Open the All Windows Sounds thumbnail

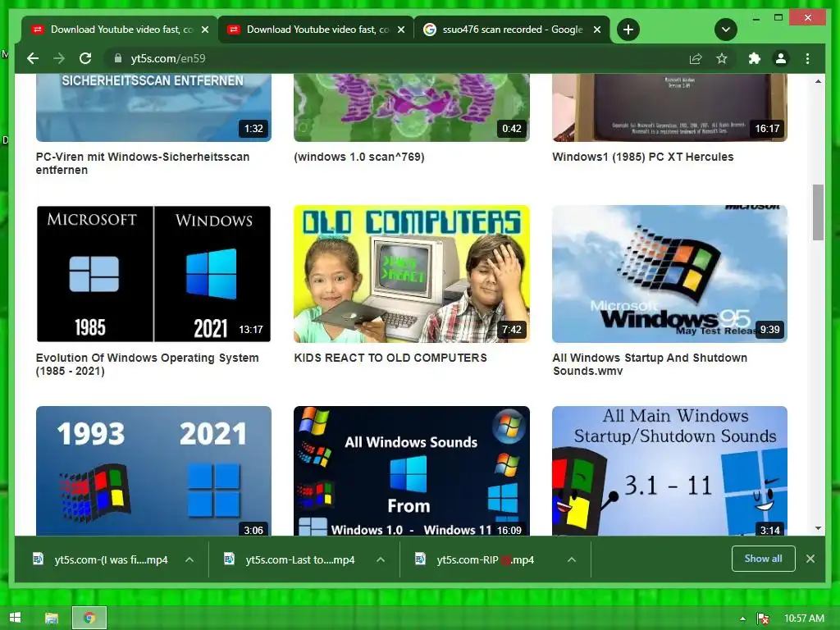coord(412,471)
